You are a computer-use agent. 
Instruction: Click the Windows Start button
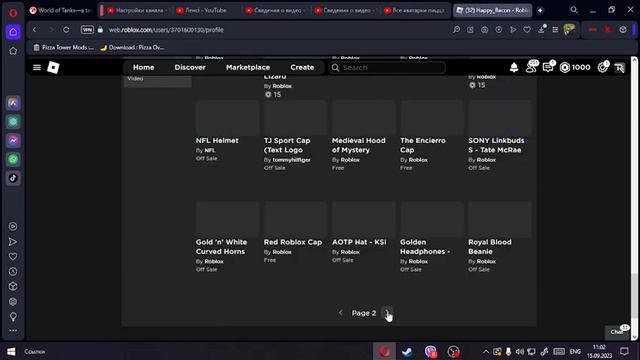coord(11,351)
